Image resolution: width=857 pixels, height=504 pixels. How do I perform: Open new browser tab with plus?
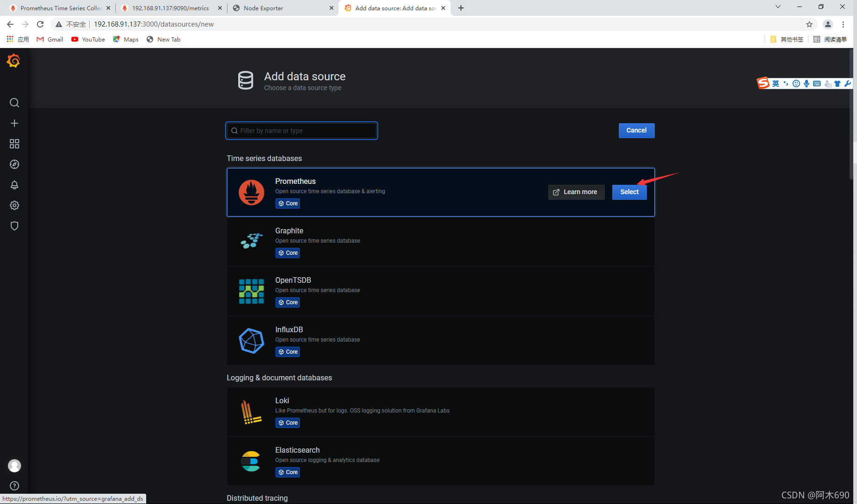pyautogui.click(x=461, y=8)
